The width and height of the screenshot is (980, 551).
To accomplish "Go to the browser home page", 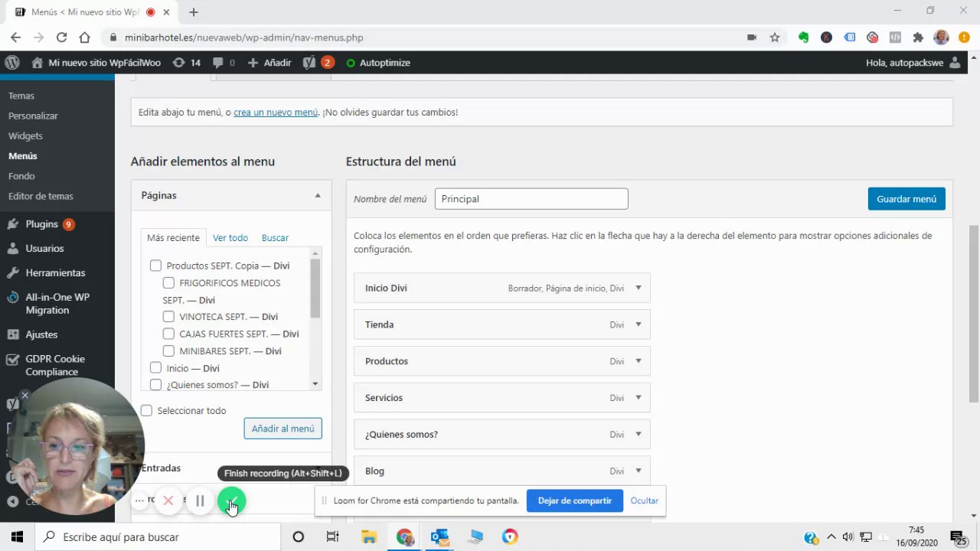I will click(x=84, y=37).
